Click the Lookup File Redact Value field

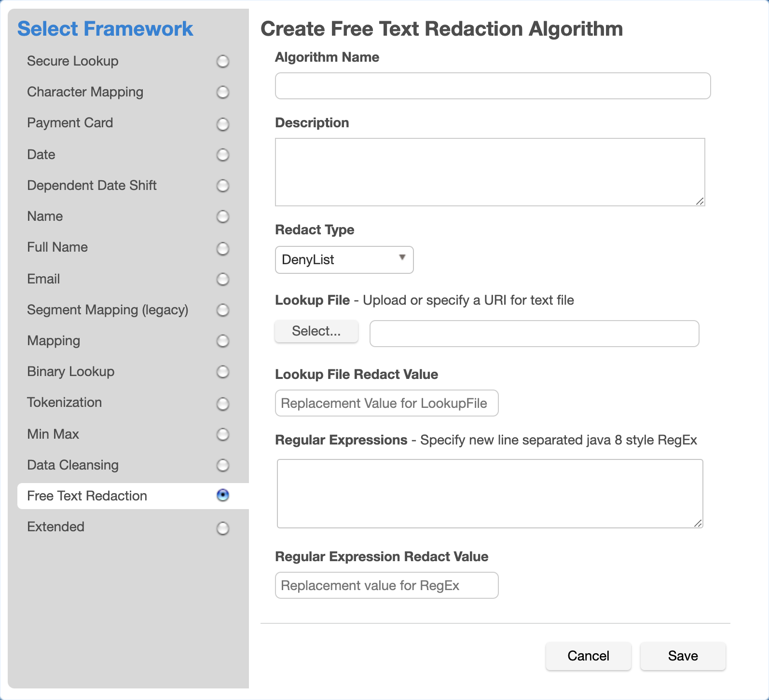click(386, 403)
